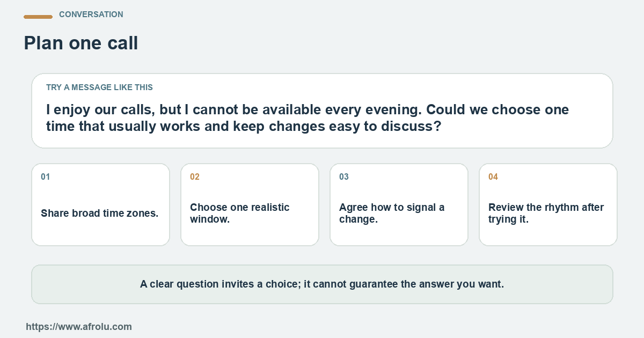644x338 pixels.
Task: Click the orange number 02 badge
Action: tap(195, 177)
